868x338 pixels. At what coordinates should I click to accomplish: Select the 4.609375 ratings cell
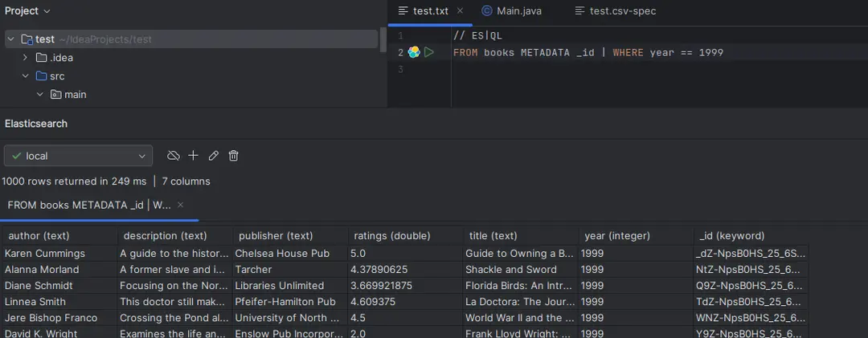[405, 302]
